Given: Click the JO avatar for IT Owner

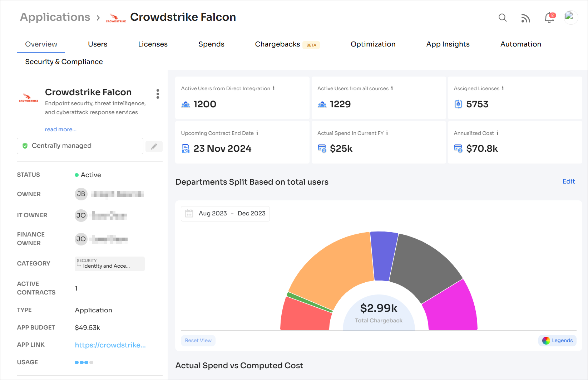Looking at the screenshot, I should click(81, 215).
